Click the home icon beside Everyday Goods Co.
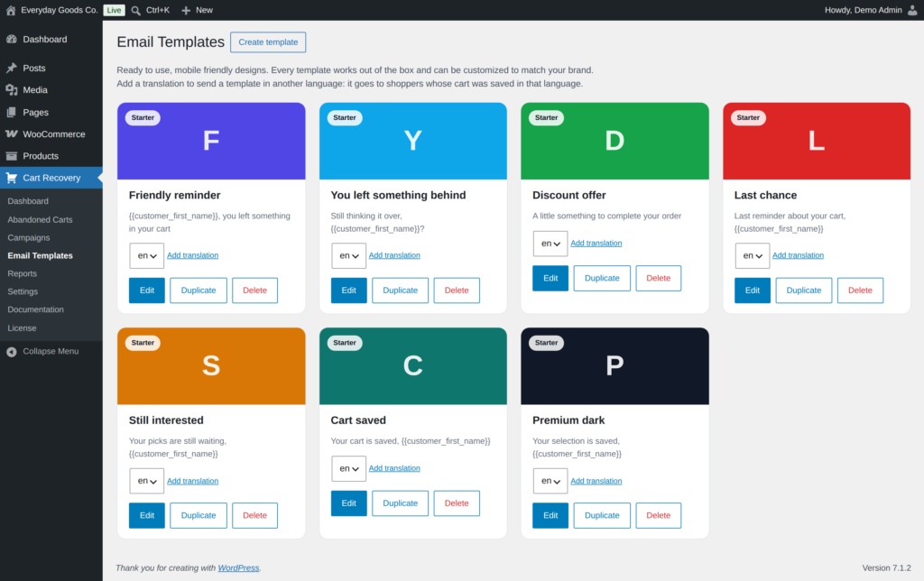This screenshot has width=924, height=581. [x=11, y=10]
